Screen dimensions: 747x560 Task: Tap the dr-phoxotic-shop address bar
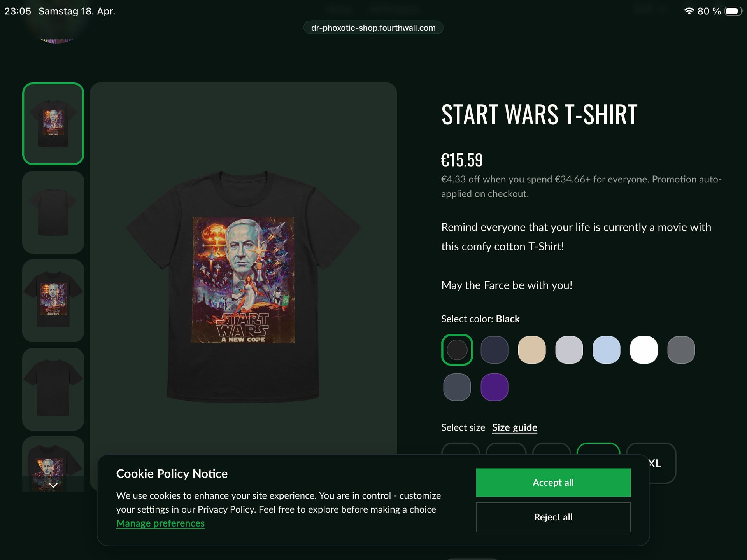click(x=373, y=28)
